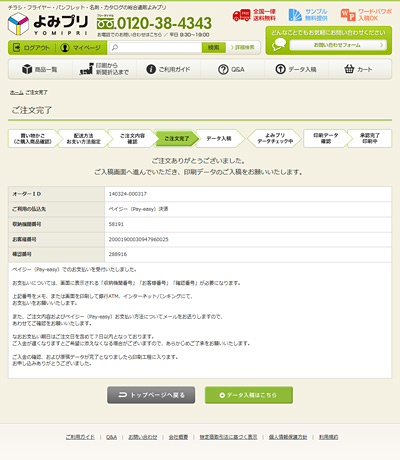Click into the site search field
Viewport: 400px width, 460px height.
(155, 48)
